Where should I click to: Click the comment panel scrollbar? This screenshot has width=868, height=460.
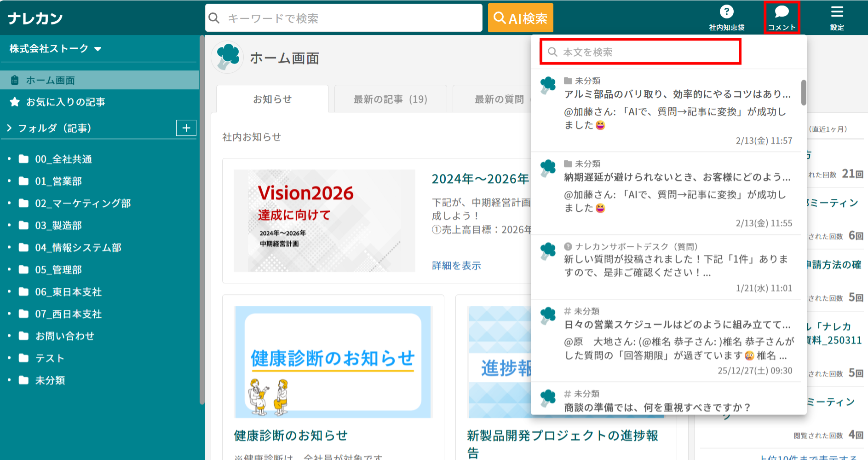(803, 92)
